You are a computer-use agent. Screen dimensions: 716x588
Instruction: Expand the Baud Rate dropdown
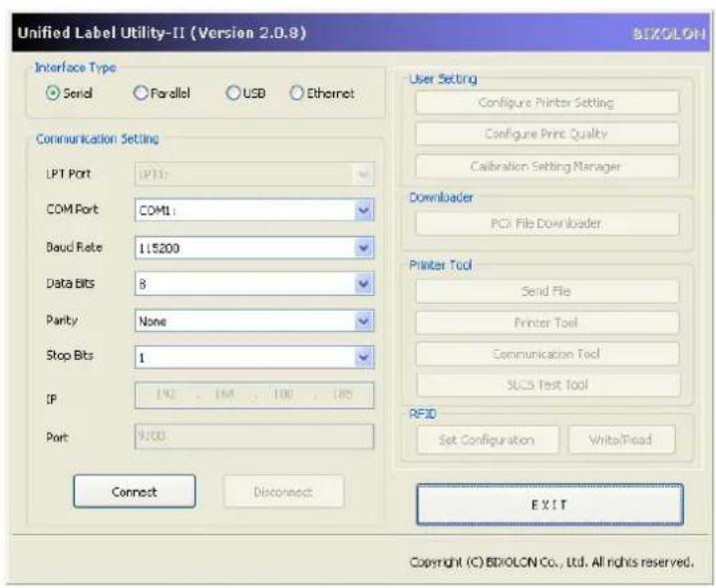point(364,248)
